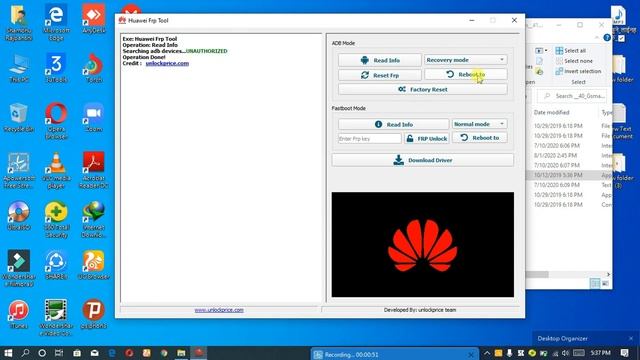Click the Explorer search box

(x=572, y=96)
